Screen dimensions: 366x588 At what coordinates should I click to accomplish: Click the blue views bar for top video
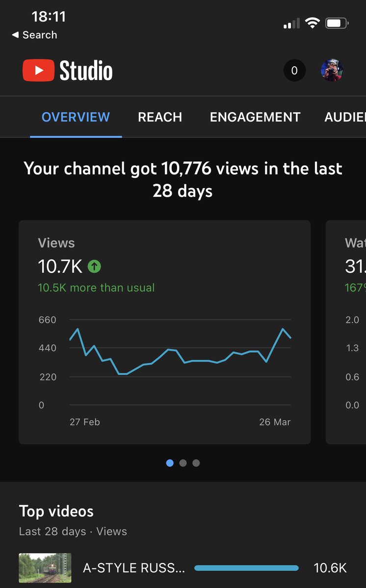click(x=246, y=568)
